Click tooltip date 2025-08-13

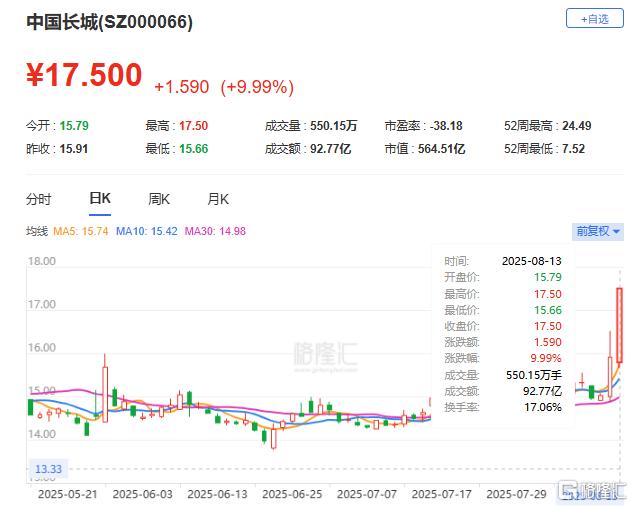pos(532,261)
